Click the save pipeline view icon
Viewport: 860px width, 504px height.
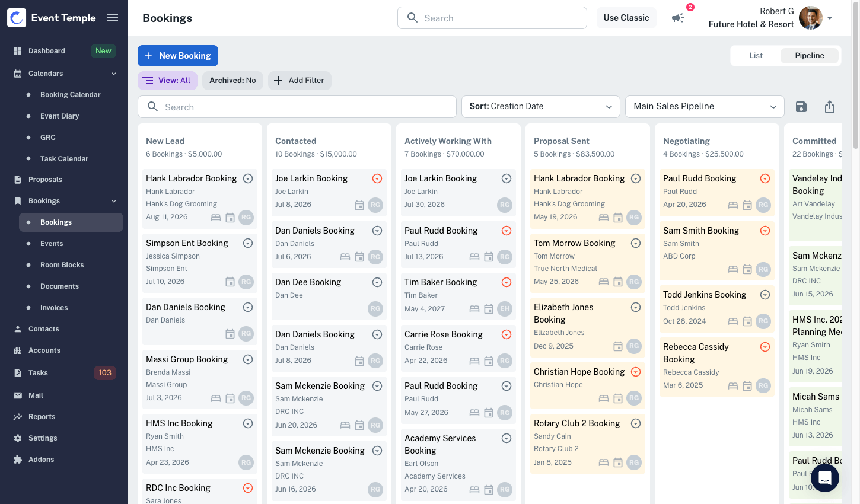801,107
